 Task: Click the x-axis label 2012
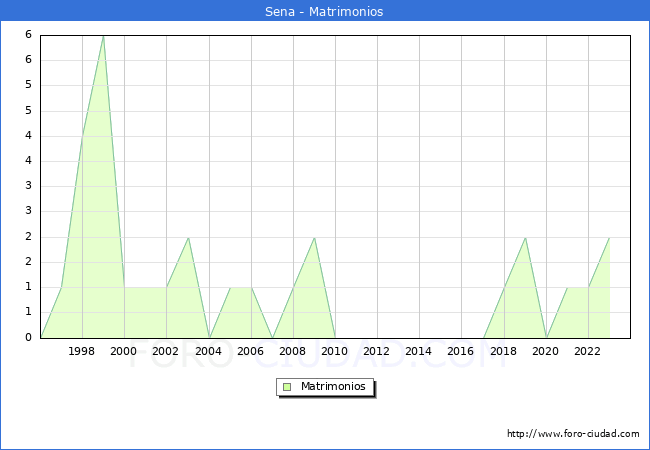point(376,351)
